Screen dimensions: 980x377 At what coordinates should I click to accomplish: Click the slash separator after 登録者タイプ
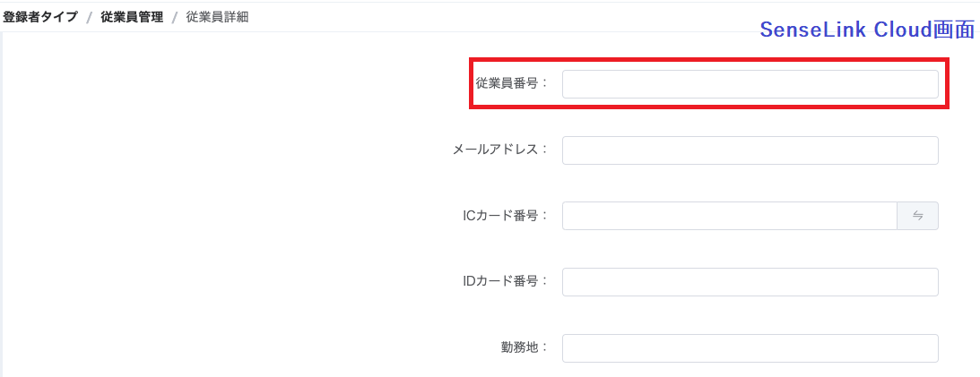pos(89,17)
